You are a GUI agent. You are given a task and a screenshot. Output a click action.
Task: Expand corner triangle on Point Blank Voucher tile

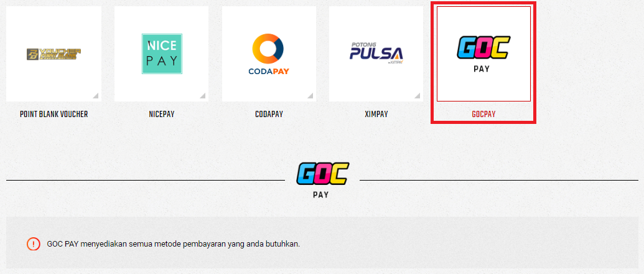[95, 96]
